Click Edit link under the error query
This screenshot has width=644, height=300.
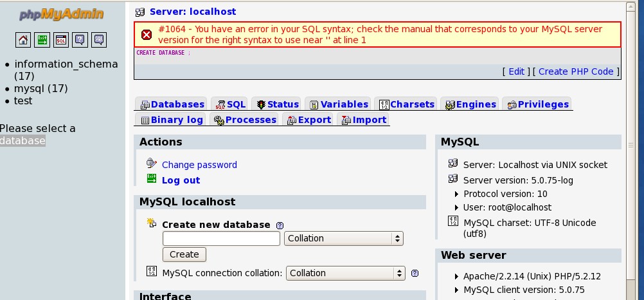[x=516, y=71]
